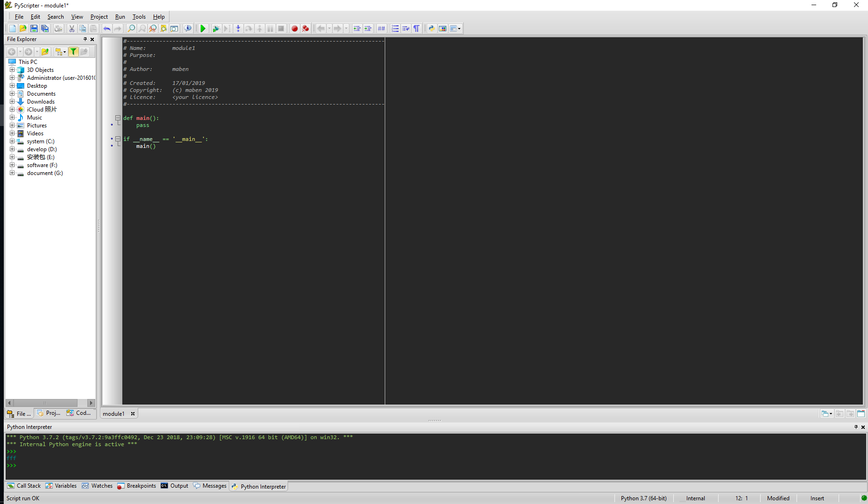Pin the File Explorer panel
The width and height of the screenshot is (868, 504).
pyautogui.click(x=85, y=39)
